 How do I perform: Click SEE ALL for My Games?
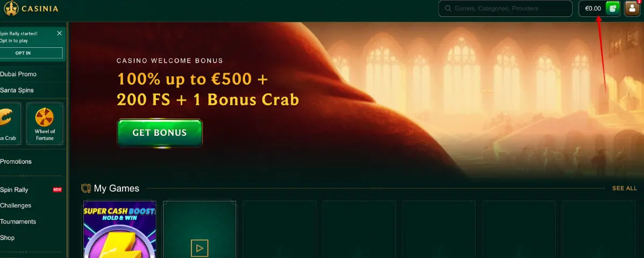pos(624,188)
